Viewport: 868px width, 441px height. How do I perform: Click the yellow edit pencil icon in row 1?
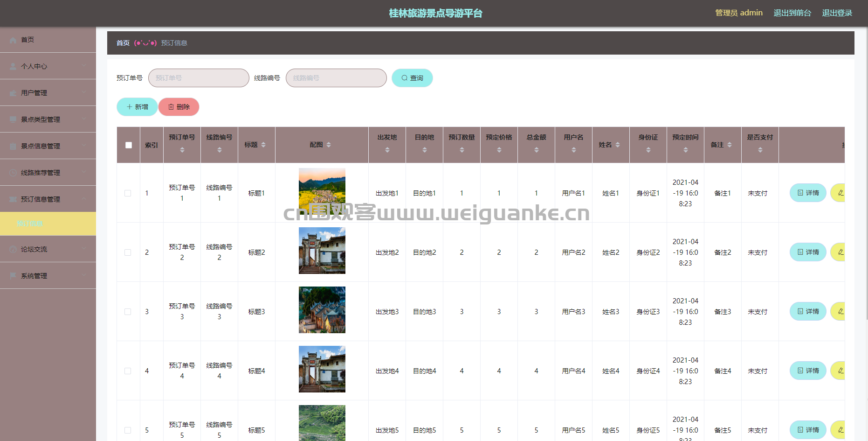[840, 193]
